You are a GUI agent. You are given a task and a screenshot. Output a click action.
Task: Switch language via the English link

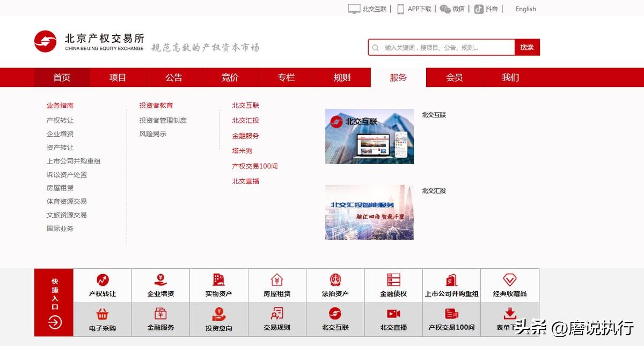pyautogui.click(x=525, y=9)
